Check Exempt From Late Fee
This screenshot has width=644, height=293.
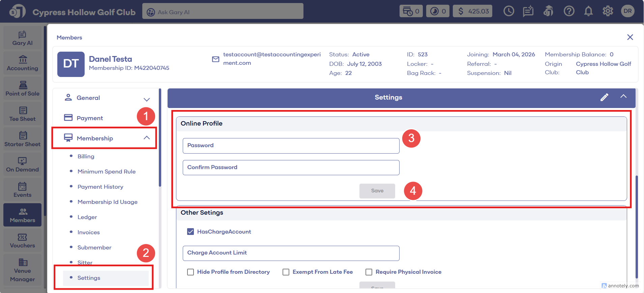pos(286,272)
